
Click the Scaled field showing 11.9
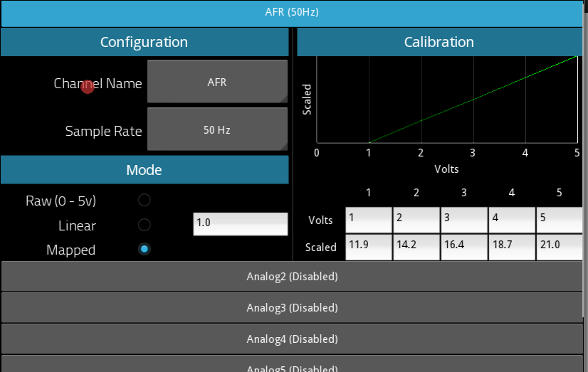[369, 248]
